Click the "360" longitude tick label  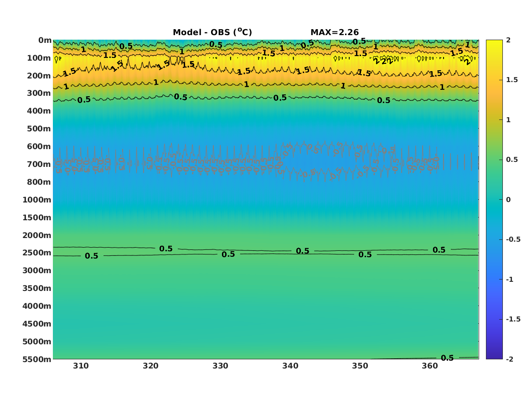pos(430,366)
